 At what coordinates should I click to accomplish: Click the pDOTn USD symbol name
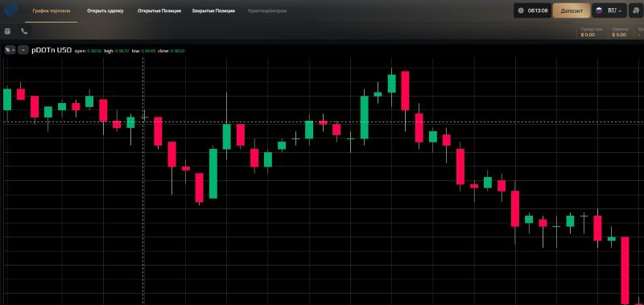[52, 50]
